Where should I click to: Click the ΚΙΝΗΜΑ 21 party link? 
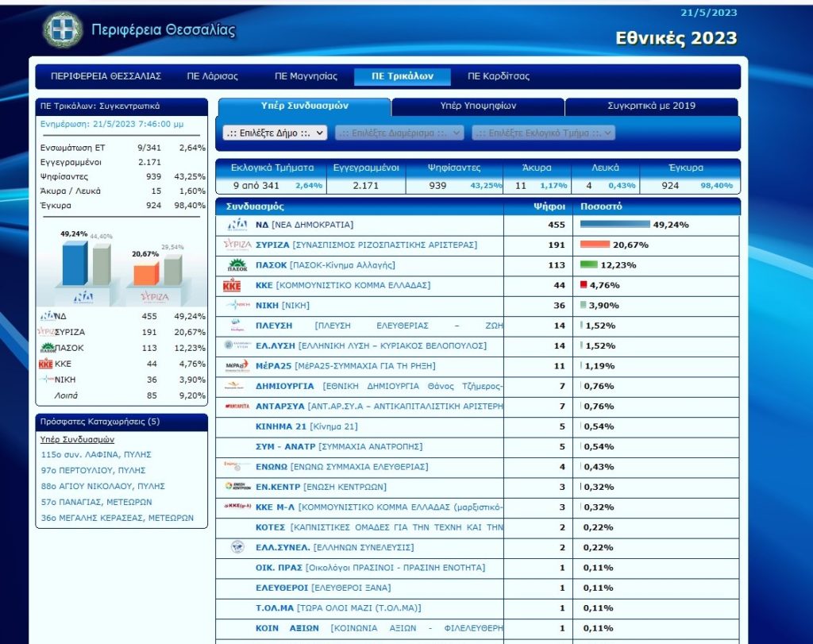tap(306, 426)
